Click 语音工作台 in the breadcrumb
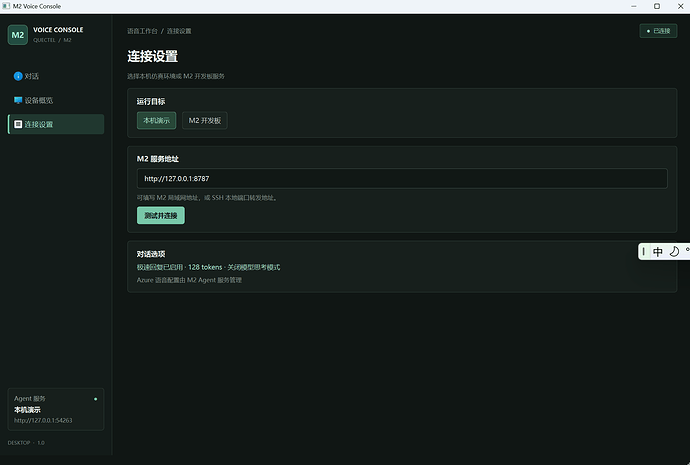This screenshot has height=465, width=690. coord(142,31)
